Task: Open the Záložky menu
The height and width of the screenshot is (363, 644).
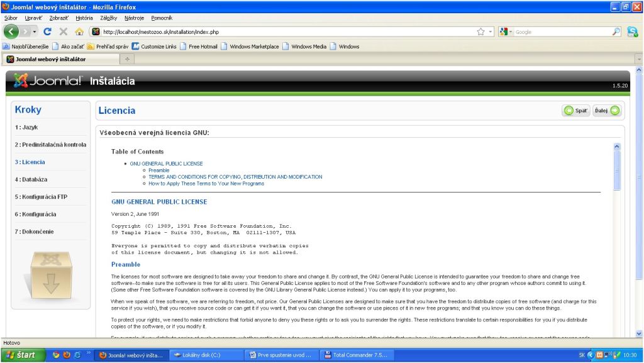Action: (108, 18)
